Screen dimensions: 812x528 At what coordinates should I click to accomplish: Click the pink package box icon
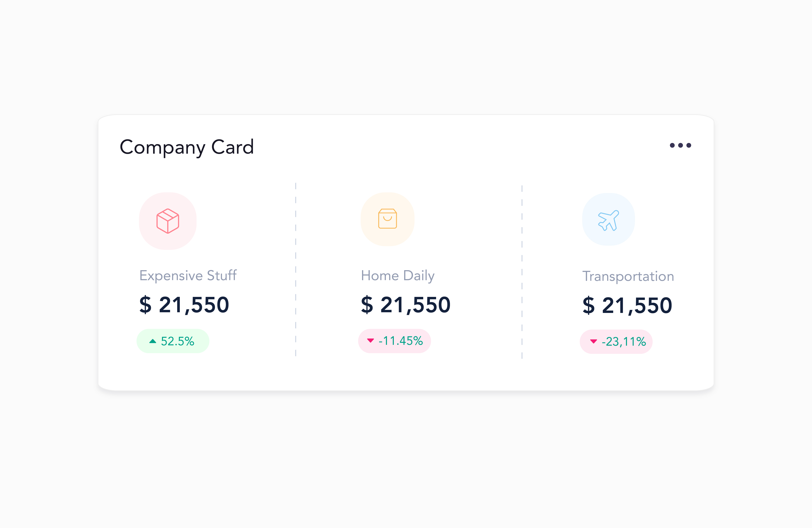pyautogui.click(x=168, y=221)
